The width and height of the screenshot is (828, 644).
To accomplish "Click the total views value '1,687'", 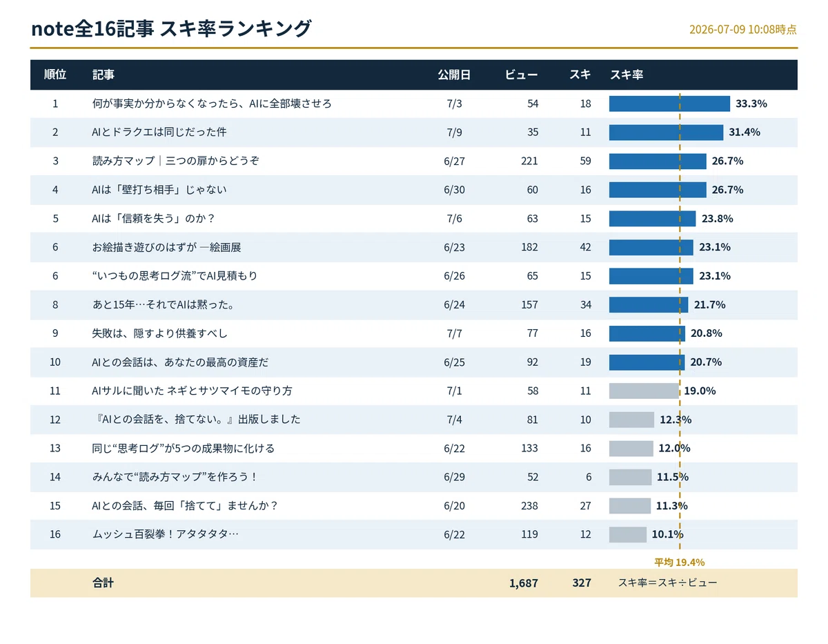I will pyautogui.click(x=524, y=583).
